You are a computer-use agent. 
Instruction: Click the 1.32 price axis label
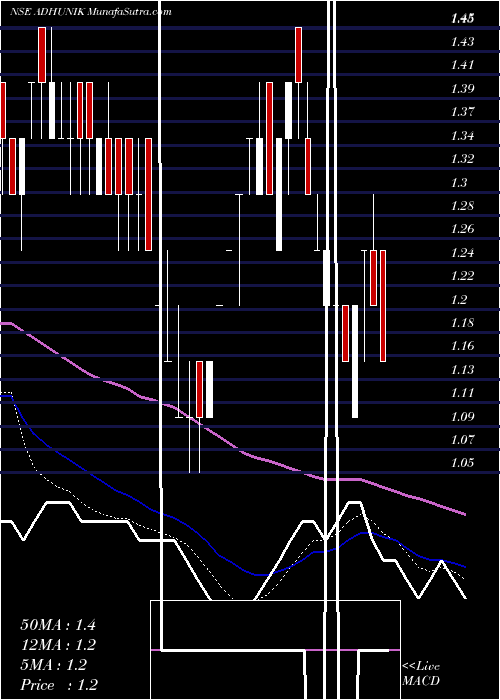tap(462, 158)
